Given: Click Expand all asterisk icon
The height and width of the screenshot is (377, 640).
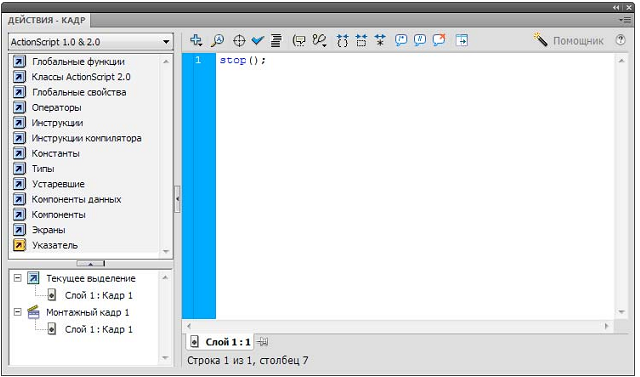Looking at the screenshot, I should tap(380, 40).
